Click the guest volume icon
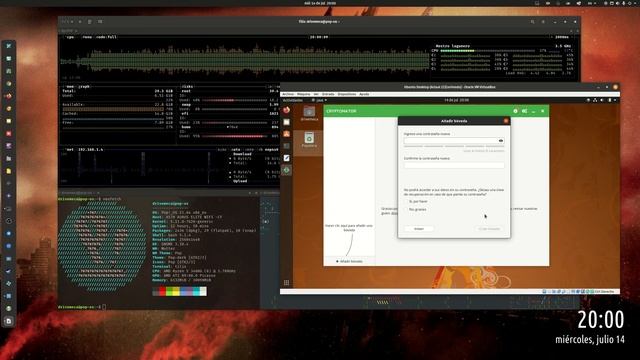 602,100
